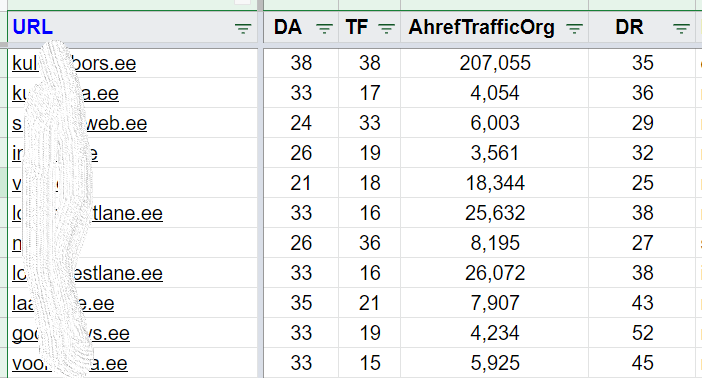Open the AhrefTrafficOrg column filter icon
The width and height of the screenshot is (702, 378).
click(x=574, y=29)
